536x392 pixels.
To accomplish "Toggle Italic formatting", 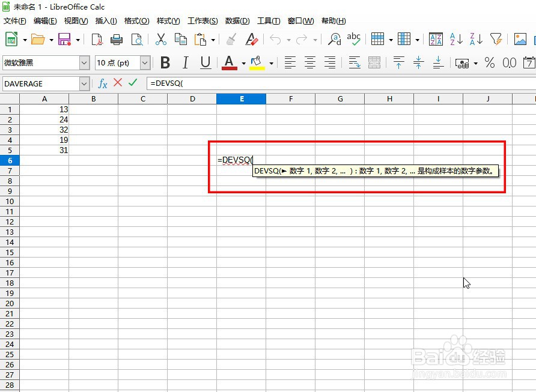I will click(x=185, y=63).
